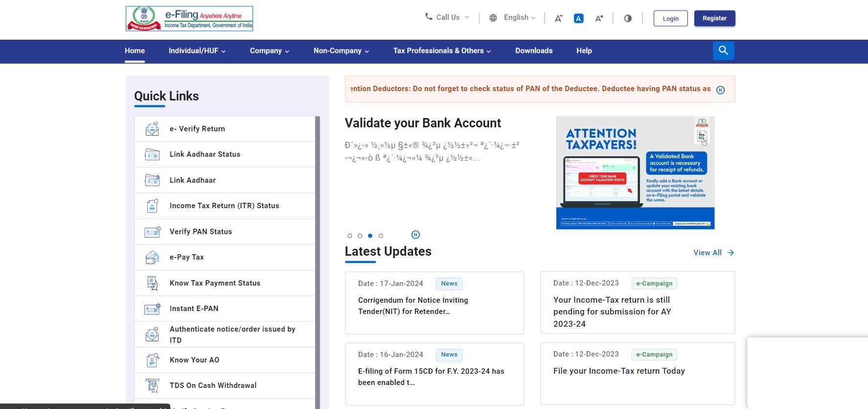The height and width of the screenshot is (409, 868).
Task: Reset to default font size icon
Action: 578,19
